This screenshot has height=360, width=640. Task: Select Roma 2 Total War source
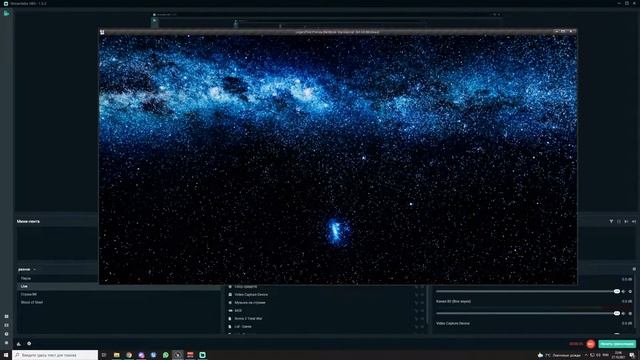click(248, 318)
